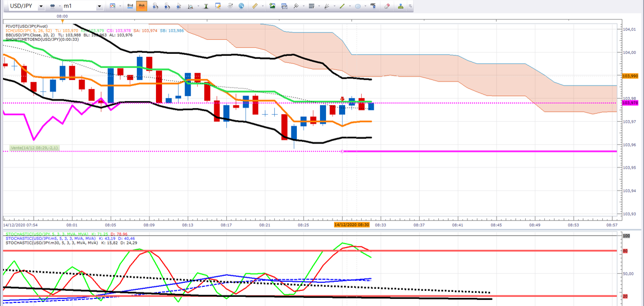
Task: Click the magenta 103,978 price marker
Action: (x=630, y=103)
